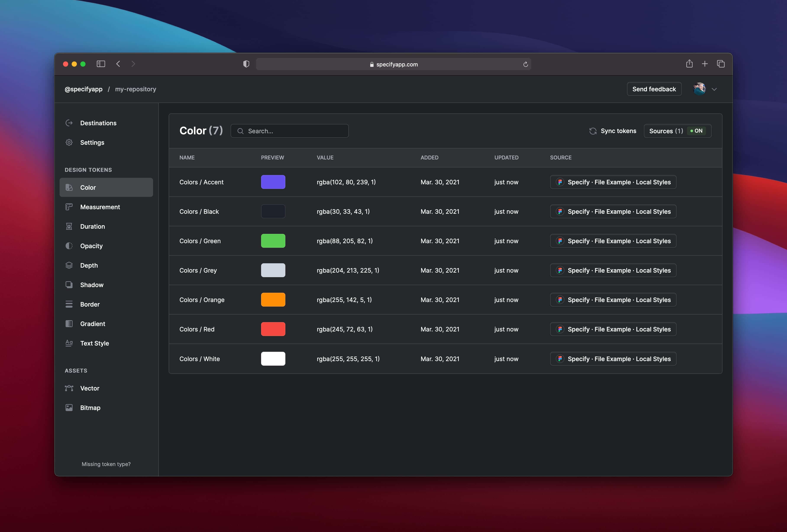The image size is (787, 532).
Task: Open the Sources dropdown
Action: coord(665,131)
